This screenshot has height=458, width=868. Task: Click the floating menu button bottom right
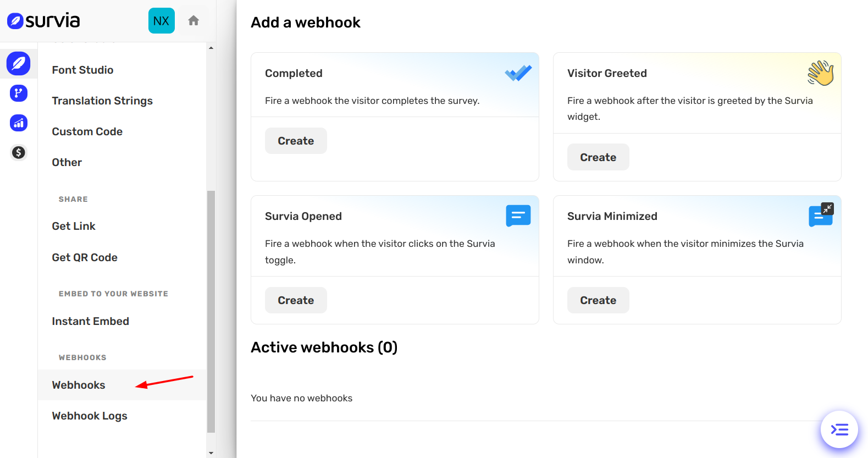839,429
